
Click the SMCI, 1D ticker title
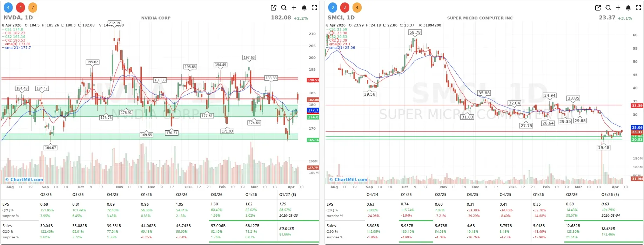tap(341, 18)
